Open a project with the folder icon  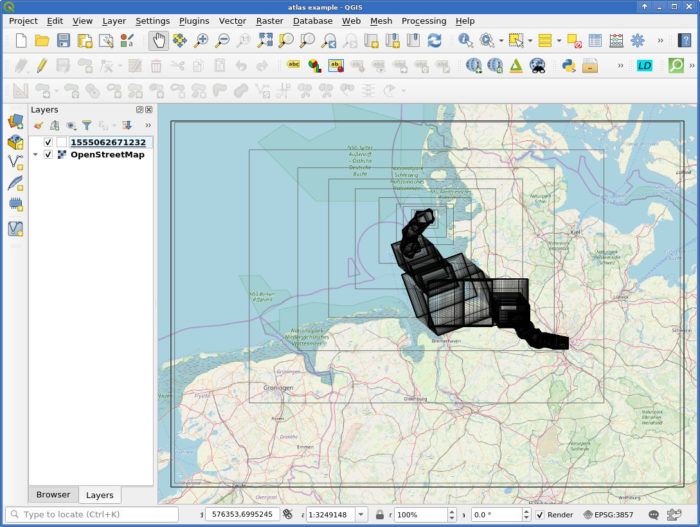42,41
